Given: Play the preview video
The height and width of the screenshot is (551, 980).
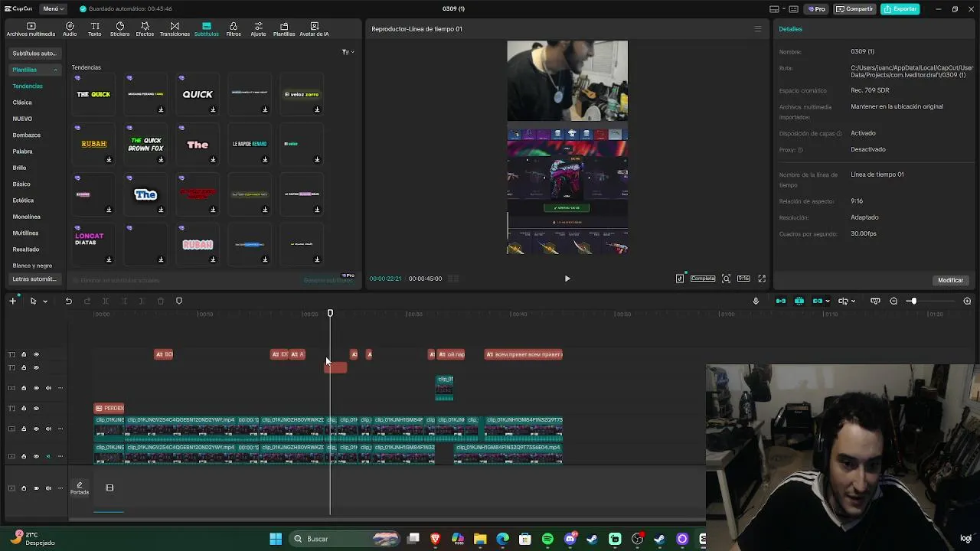Looking at the screenshot, I should point(567,279).
